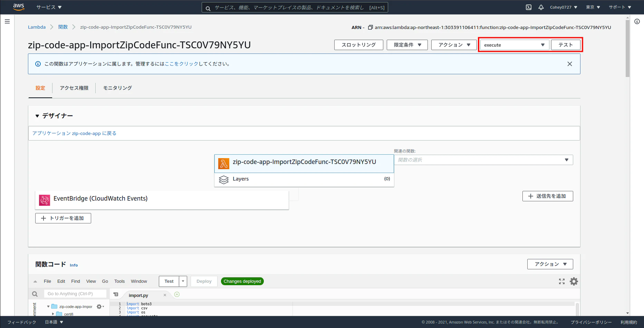This screenshot has height=328, width=644.
Task: Open the Find menu in the editor
Action: coord(76,281)
